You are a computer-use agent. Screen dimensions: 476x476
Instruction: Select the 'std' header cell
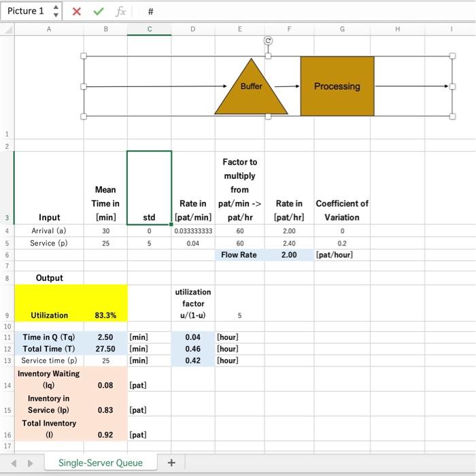click(x=150, y=188)
